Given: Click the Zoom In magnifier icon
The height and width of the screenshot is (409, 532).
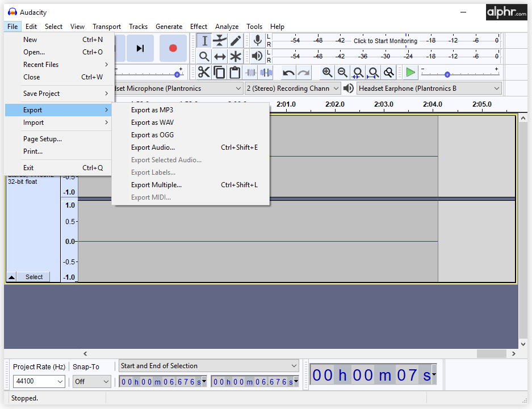Looking at the screenshot, I should coord(327,73).
